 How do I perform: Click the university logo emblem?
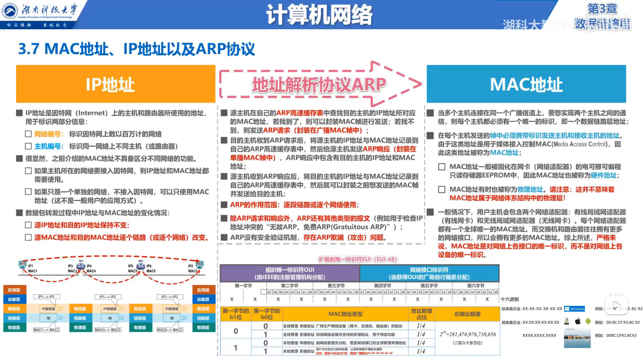[x=10, y=11]
